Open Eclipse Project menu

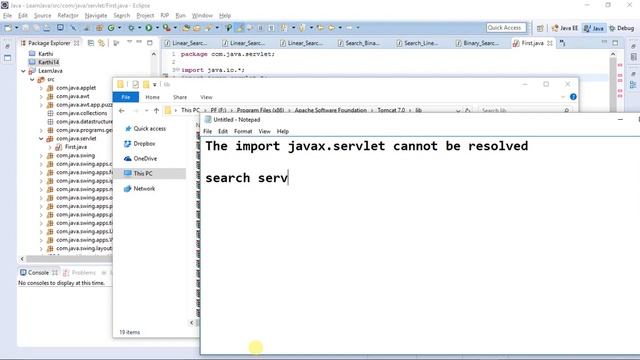pyautogui.click(x=145, y=16)
